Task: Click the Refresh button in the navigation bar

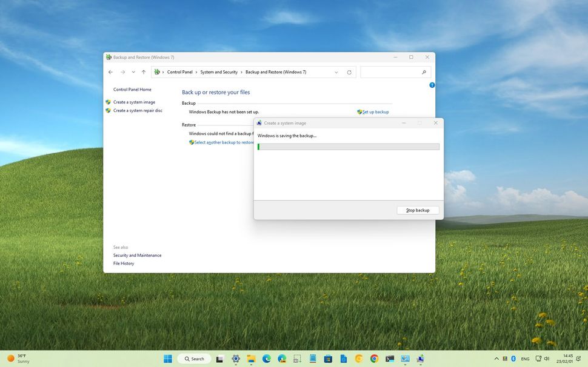Action: 349,72
